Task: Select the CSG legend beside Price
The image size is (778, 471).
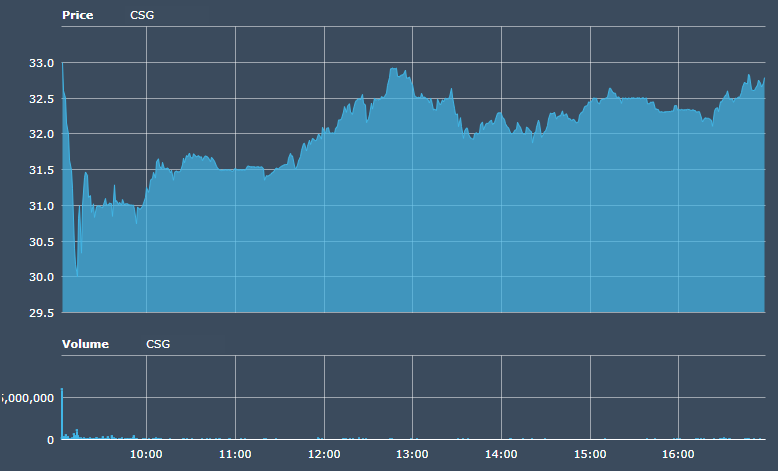Action: pyautogui.click(x=142, y=16)
